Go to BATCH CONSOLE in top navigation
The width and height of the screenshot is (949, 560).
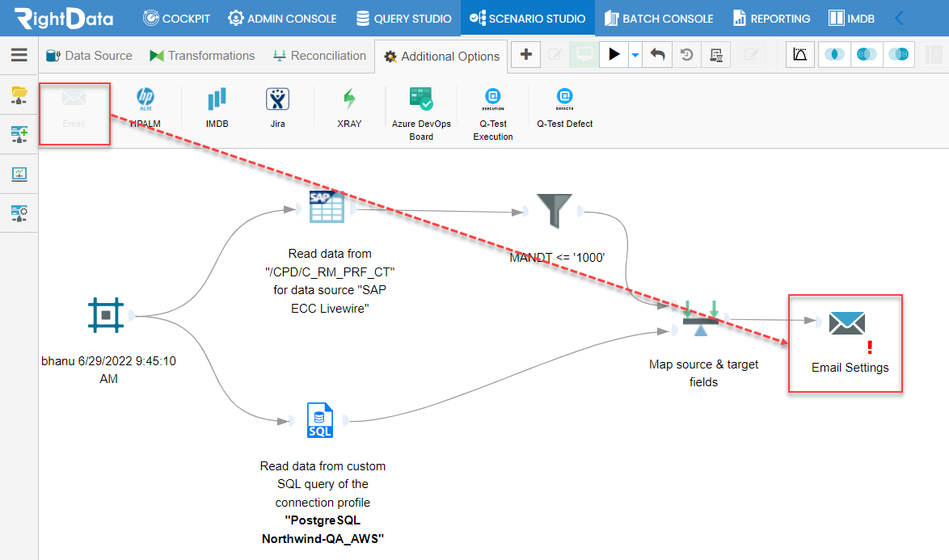pyautogui.click(x=659, y=18)
